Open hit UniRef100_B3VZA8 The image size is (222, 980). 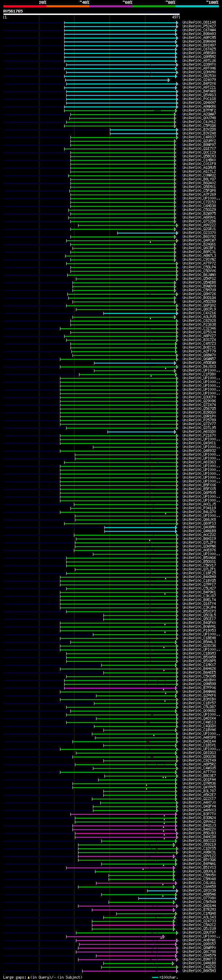(199, 133)
